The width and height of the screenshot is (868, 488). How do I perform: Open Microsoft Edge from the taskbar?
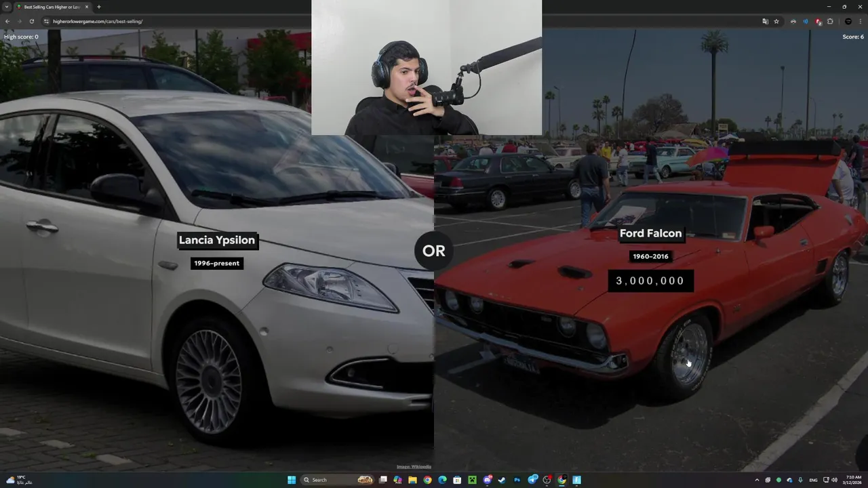[x=442, y=480]
